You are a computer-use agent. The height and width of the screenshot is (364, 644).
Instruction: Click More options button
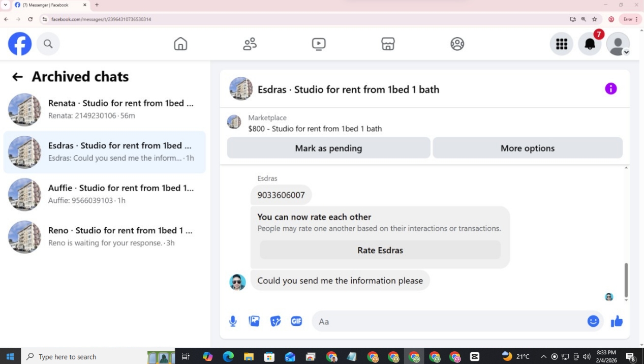pos(528,148)
